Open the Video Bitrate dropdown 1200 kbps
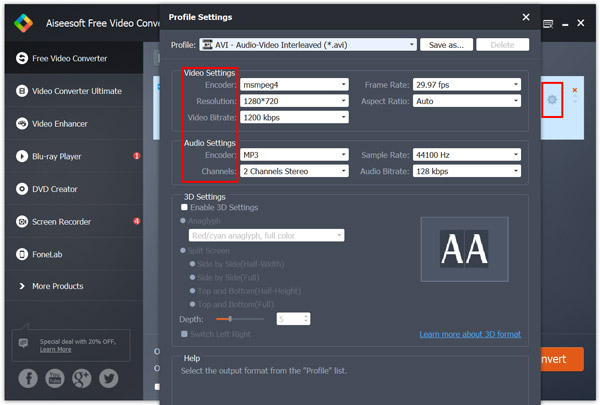Image resolution: width=600 pixels, height=405 pixels. point(294,117)
